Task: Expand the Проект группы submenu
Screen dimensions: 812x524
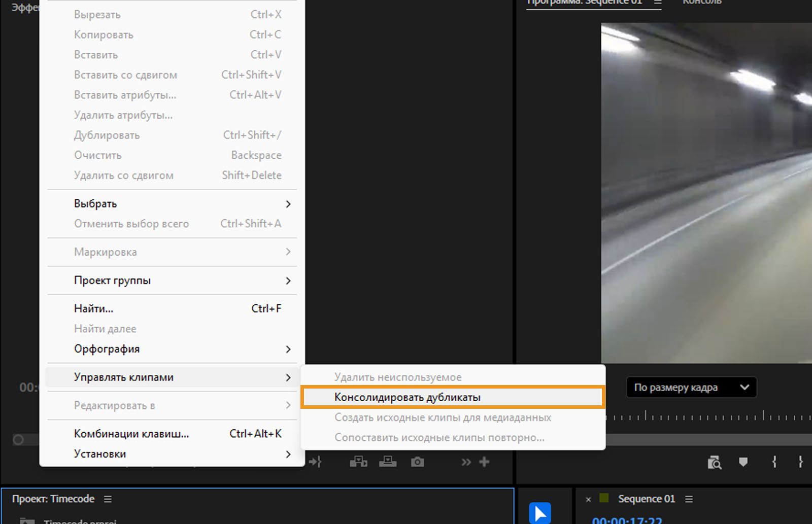Action: click(172, 281)
